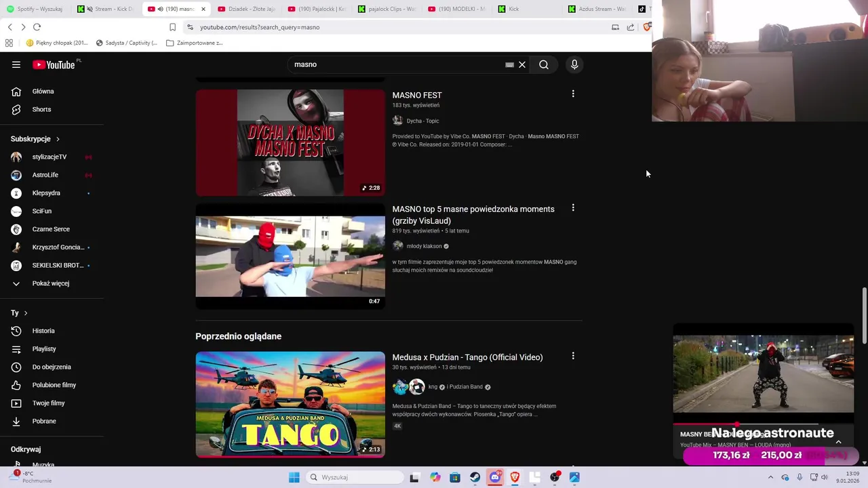Screen dimensions: 868x488
Task: Go to YouTube home via logo
Action: click(54, 64)
